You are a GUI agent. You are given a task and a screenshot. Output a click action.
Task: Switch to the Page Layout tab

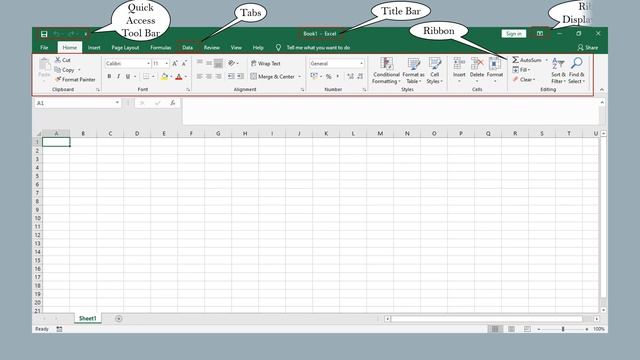pos(125,47)
